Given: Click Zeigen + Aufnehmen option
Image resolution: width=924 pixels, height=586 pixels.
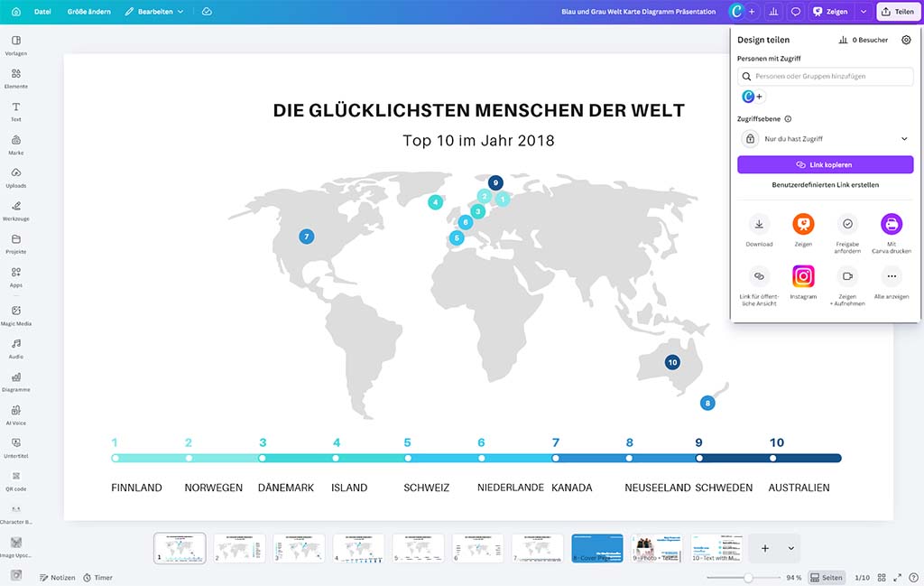Looking at the screenshot, I should [847, 286].
